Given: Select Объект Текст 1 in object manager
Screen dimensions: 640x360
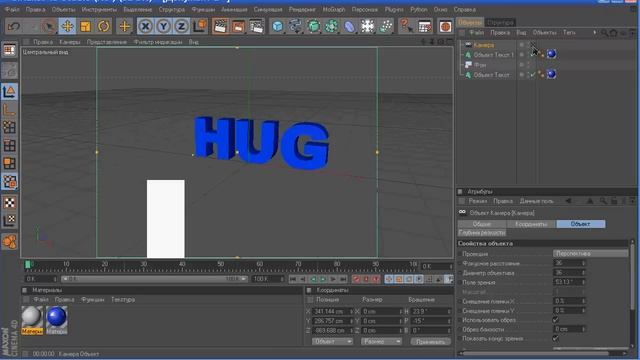Looking at the screenshot, I should click(x=493, y=55).
